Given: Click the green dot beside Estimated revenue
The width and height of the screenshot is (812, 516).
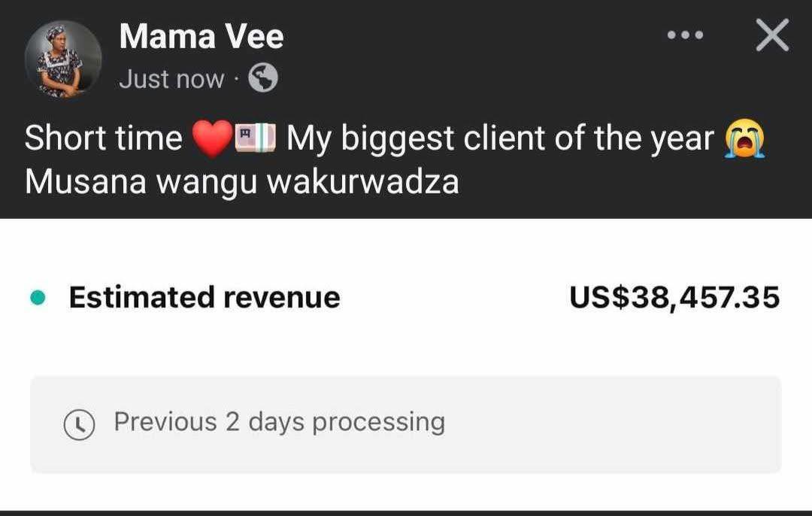Looking at the screenshot, I should [38, 297].
